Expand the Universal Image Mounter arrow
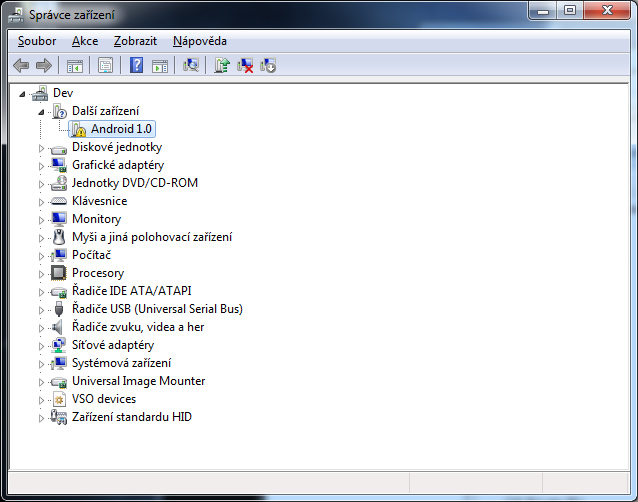 pos(41,382)
